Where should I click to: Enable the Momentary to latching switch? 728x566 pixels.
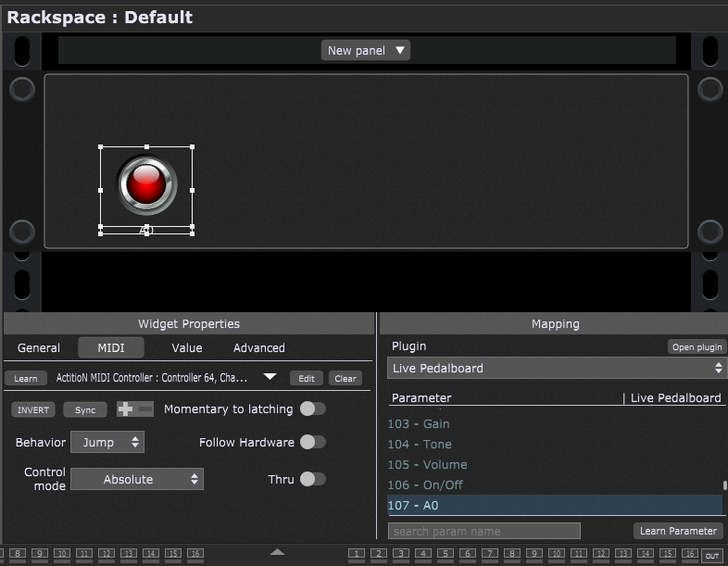point(312,409)
